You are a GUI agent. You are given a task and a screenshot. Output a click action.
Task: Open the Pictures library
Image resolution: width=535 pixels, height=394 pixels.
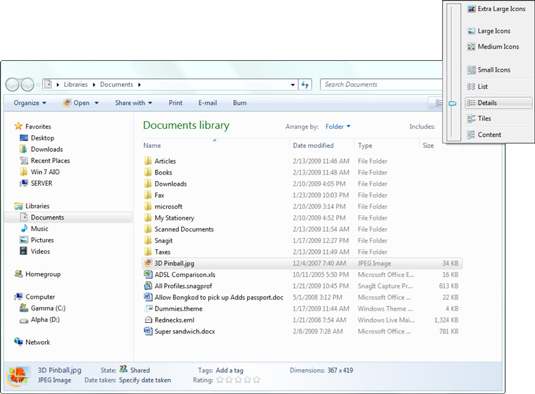37,240
